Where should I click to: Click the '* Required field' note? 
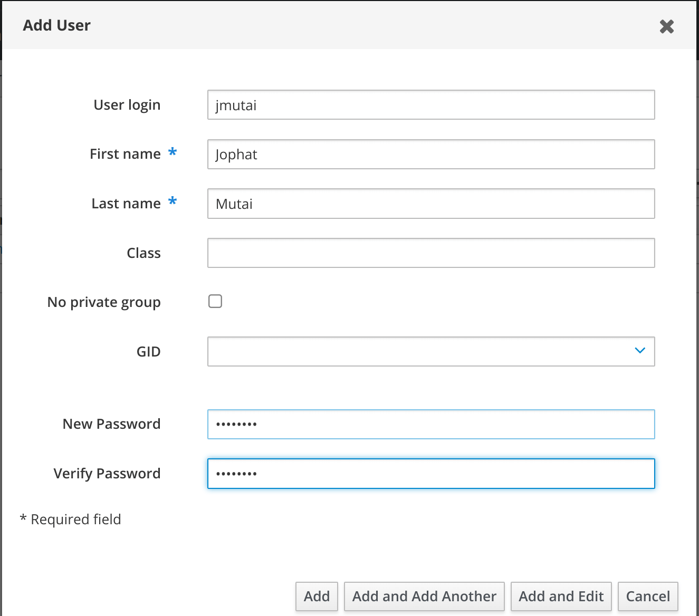pos(71,519)
